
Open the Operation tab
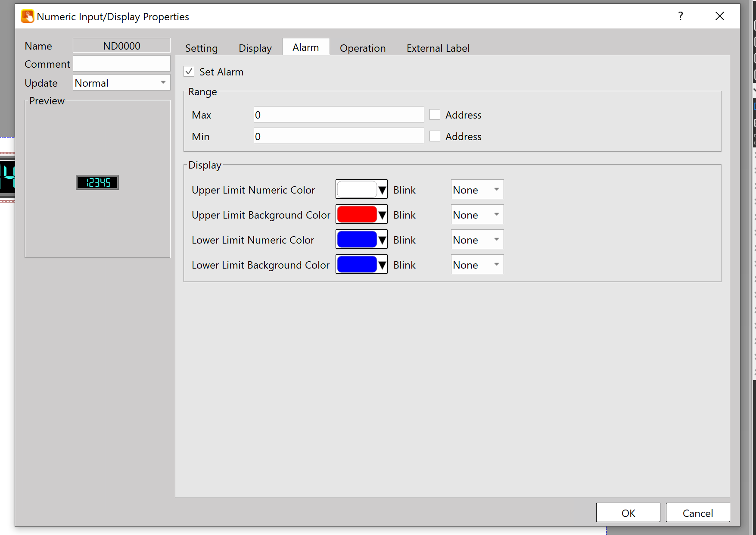click(362, 48)
